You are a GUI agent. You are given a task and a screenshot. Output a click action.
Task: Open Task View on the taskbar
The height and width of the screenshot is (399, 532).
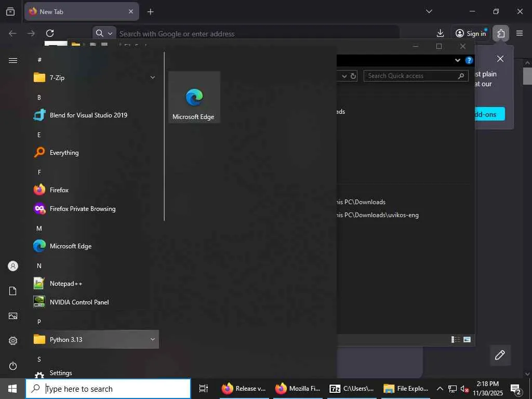[x=204, y=389]
